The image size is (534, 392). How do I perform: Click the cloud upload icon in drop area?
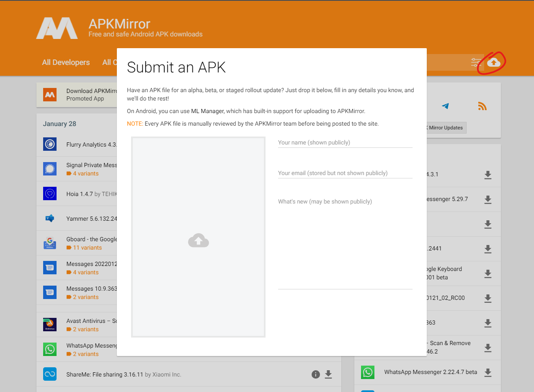point(199,241)
